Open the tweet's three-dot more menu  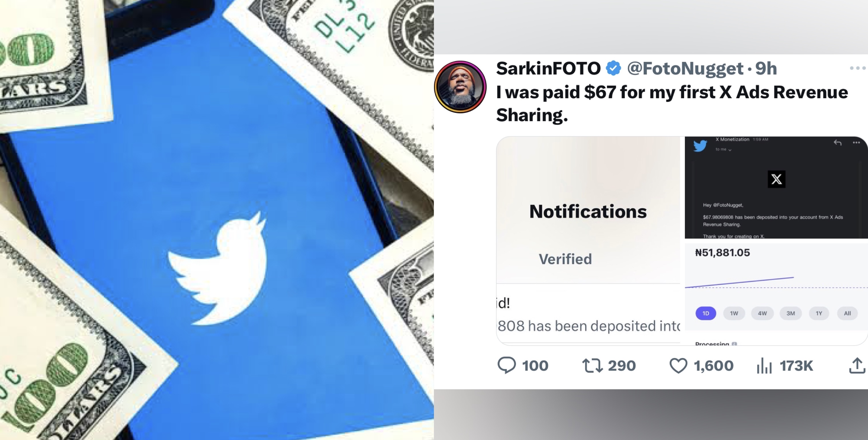coord(858,68)
